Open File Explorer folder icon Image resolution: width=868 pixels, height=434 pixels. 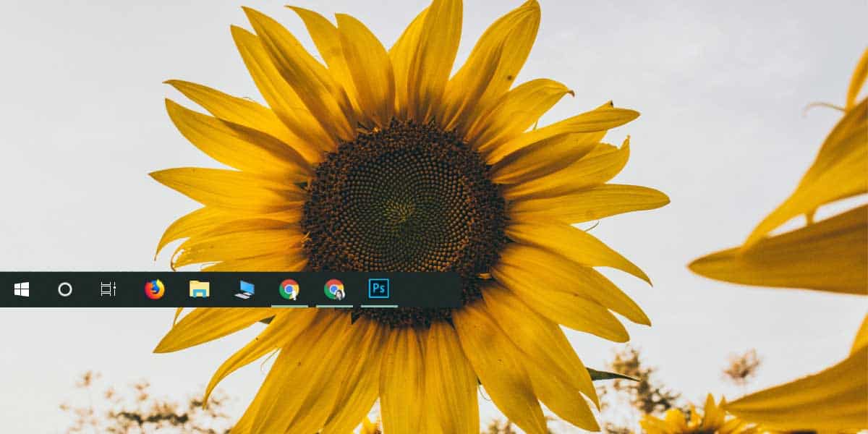click(x=199, y=289)
